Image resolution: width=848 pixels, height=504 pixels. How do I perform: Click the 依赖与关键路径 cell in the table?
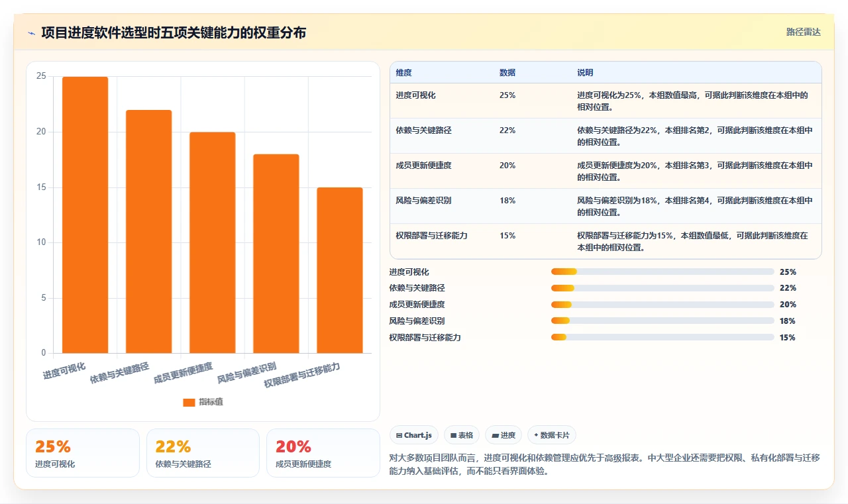(x=423, y=130)
